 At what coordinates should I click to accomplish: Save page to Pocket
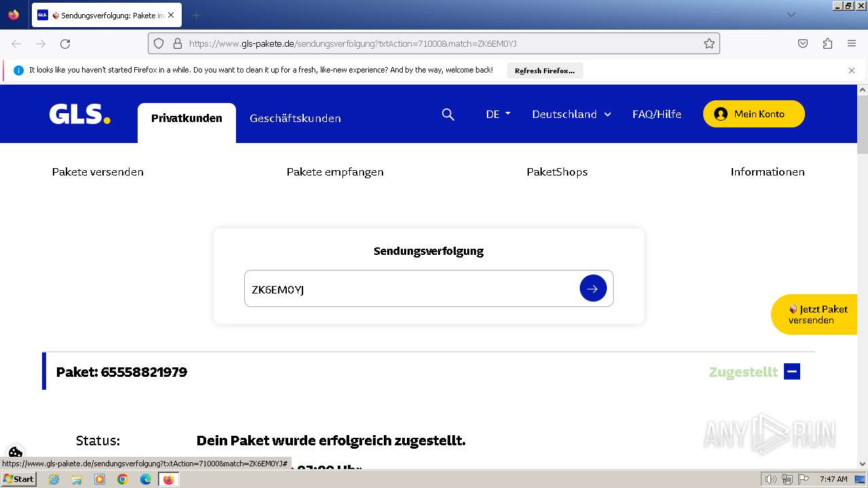click(x=803, y=43)
